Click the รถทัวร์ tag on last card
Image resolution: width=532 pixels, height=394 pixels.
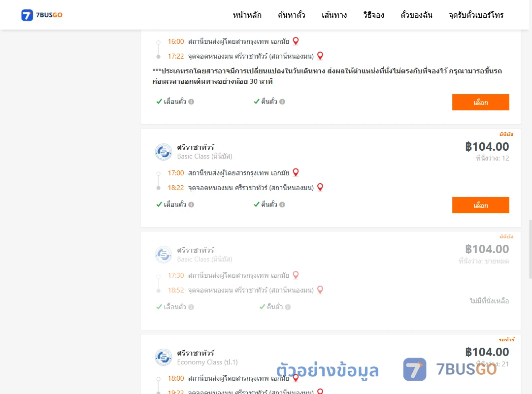[x=506, y=339]
